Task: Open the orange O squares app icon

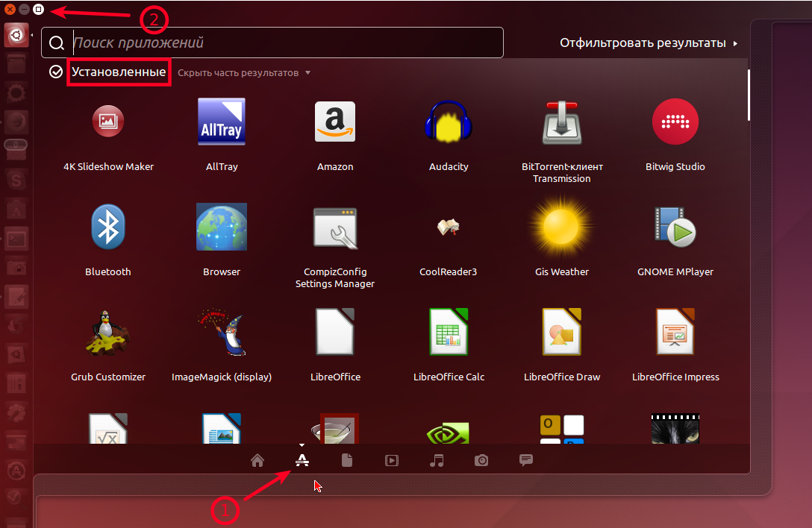Action: tap(562, 429)
